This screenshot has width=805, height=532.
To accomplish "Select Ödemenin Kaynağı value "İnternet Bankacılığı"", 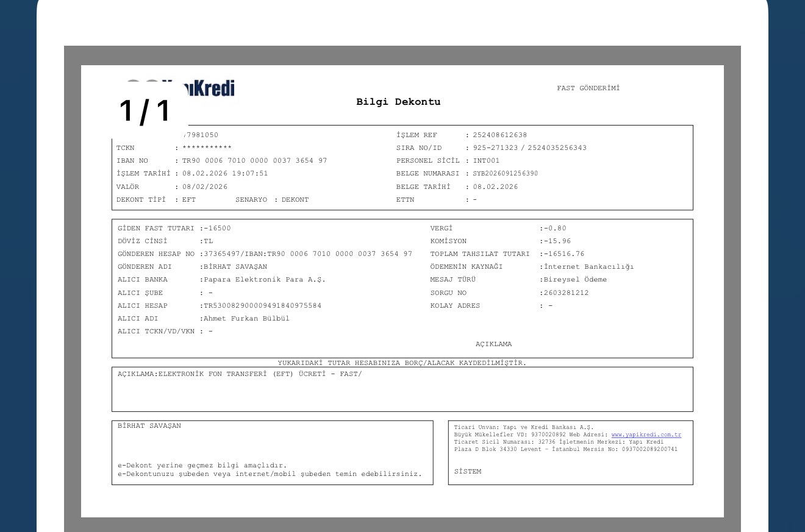I will click(589, 267).
